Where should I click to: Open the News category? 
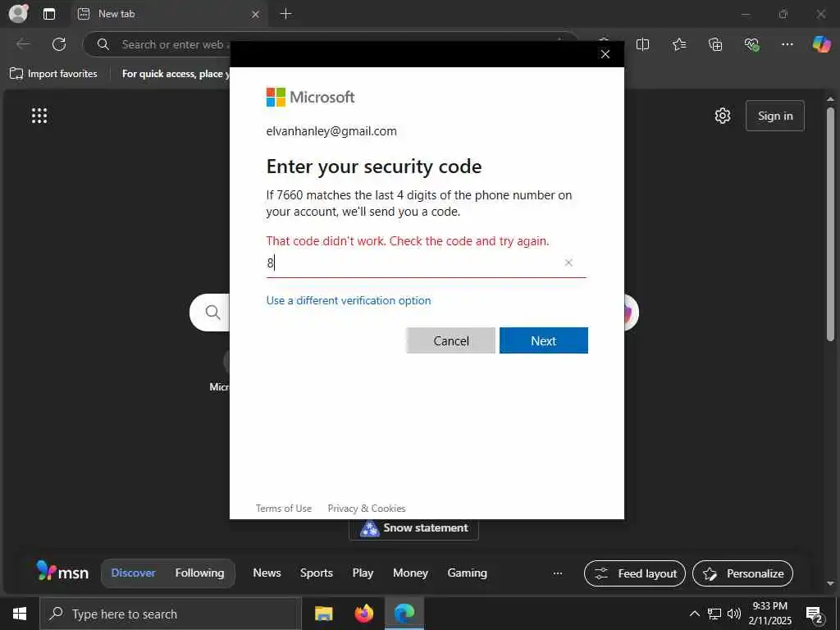click(x=267, y=573)
